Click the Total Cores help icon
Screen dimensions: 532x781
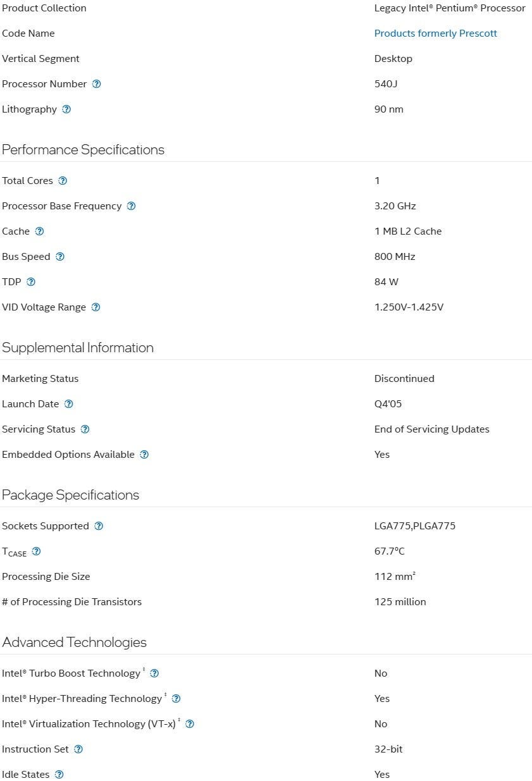pyautogui.click(x=63, y=181)
